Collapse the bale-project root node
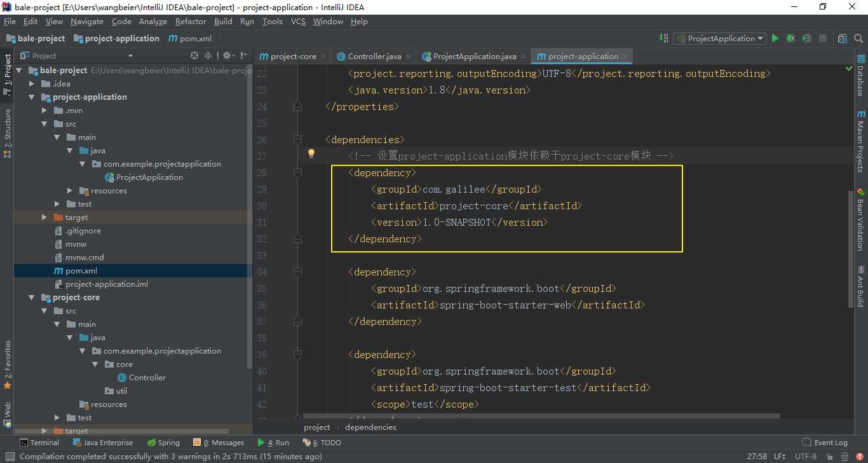The width and height of the screenshot is (868, 463). [x=20, y=71]
